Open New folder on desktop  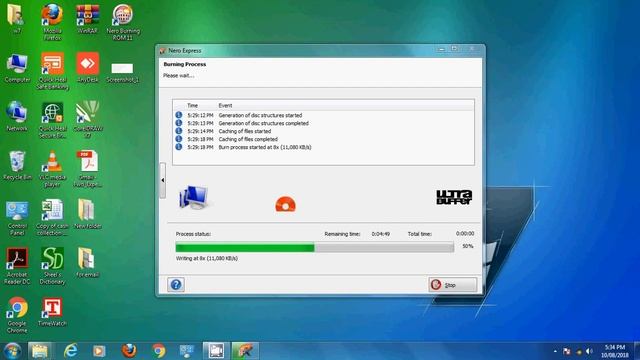(x=87, y=214)
